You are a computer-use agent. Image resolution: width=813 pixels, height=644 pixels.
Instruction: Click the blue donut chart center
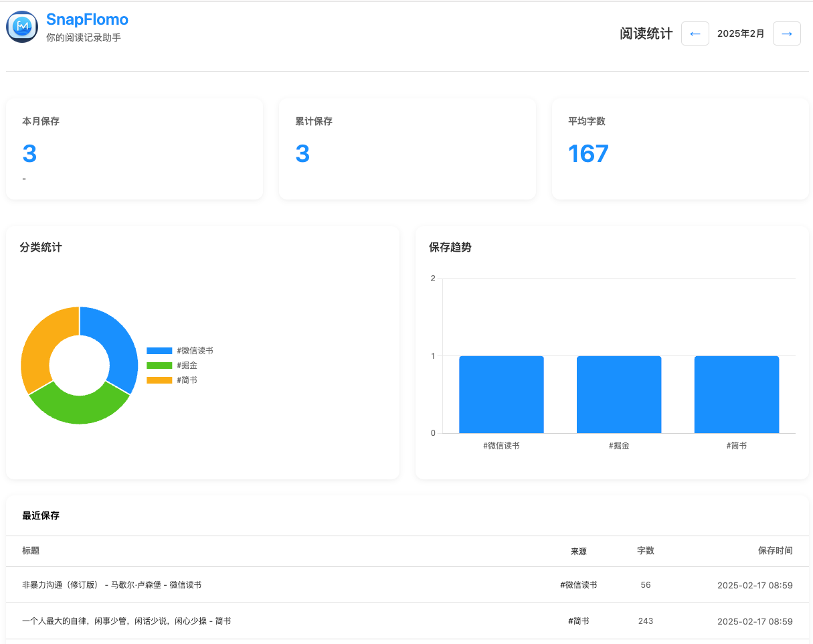79,365
